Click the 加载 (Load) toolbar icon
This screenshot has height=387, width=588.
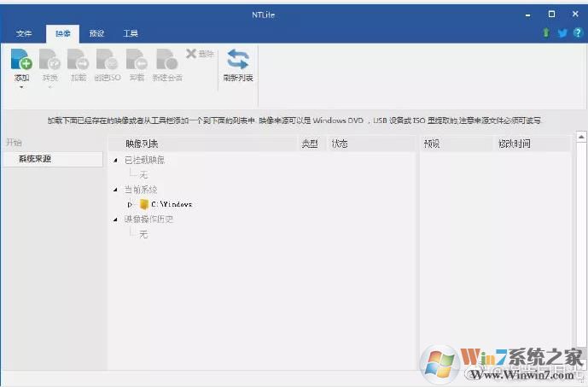(78, 59)
